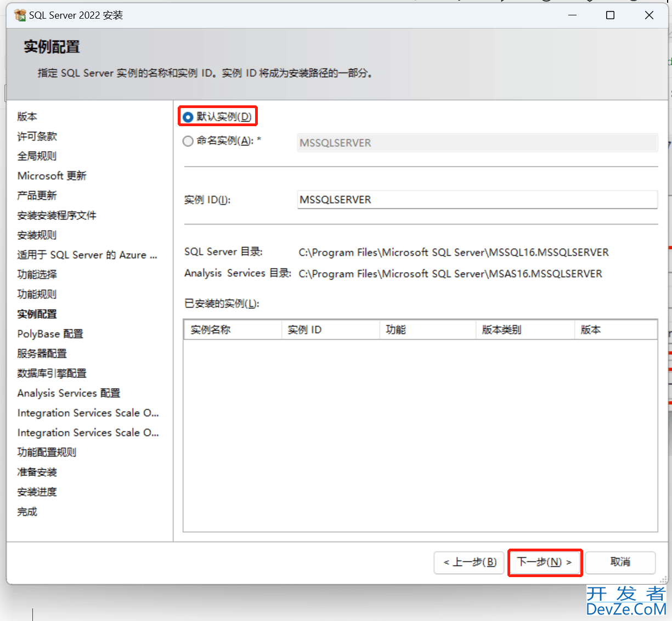Screen dimensions: 672x621
Task: Click the 版本 column header in table
Action: (615, 330)
